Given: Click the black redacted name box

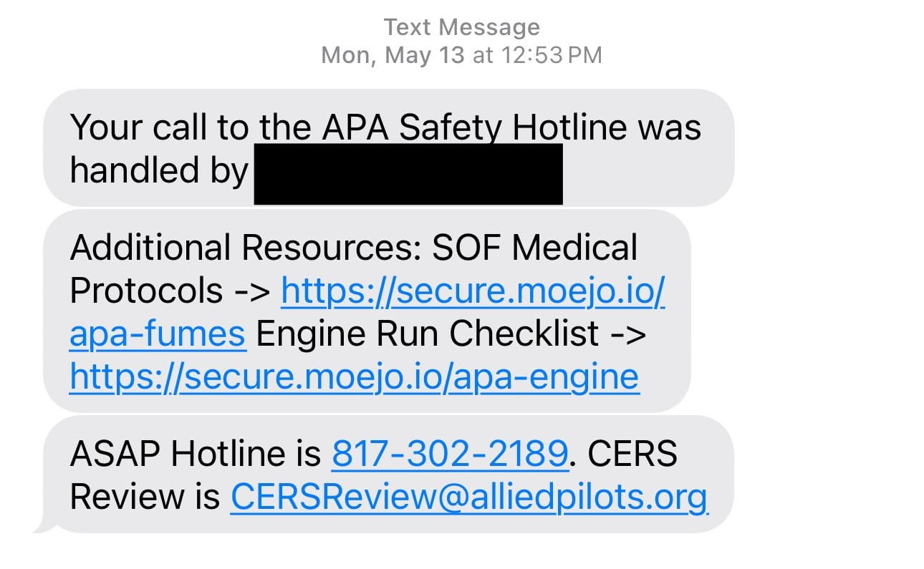Looking at the screenshot, I should point(408,173).
